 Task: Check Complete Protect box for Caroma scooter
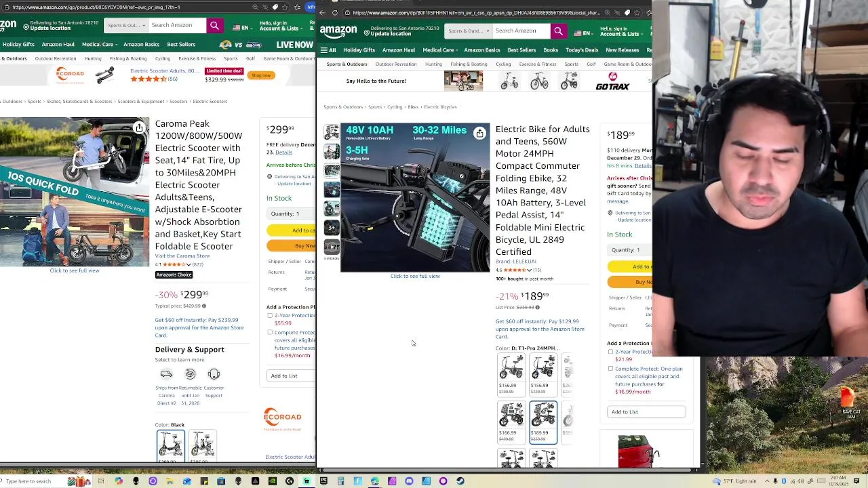coord(270,333)
